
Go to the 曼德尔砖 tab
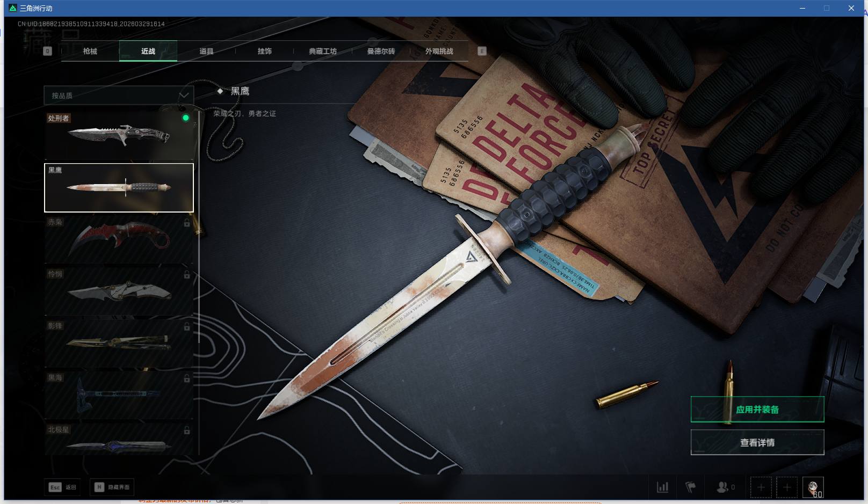tap(381, 51)
